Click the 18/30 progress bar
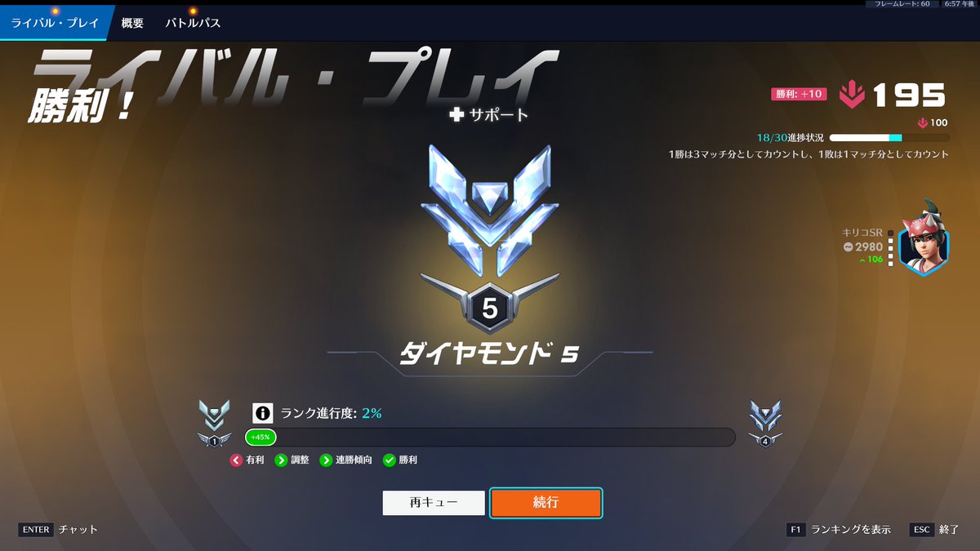The image size is (980, 551). pos(889,138)
